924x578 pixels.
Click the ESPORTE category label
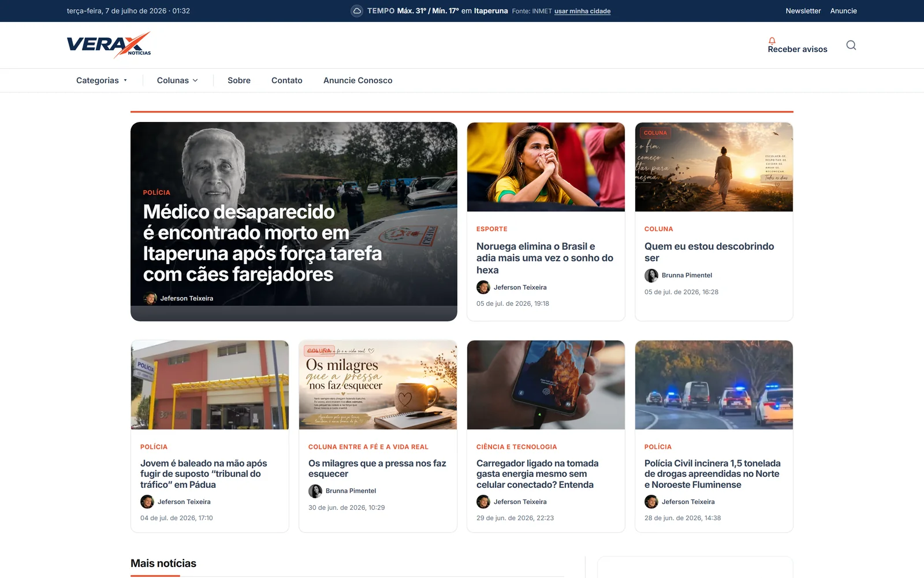coord(492,229)
